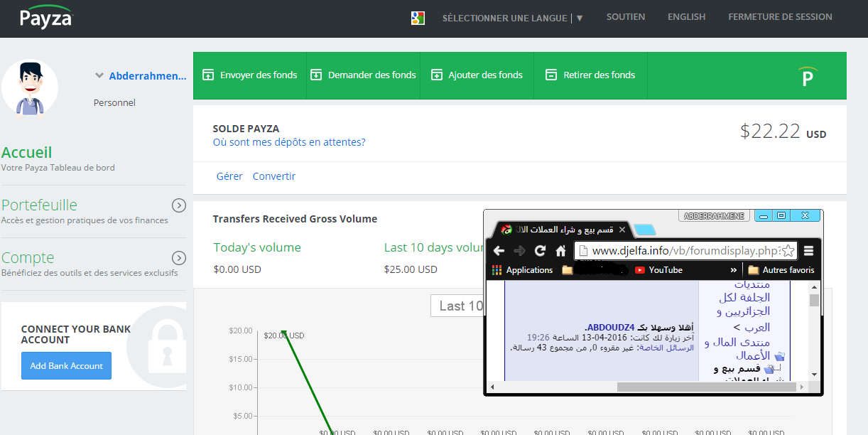
Task: Open the الرسائل الخاصة private messages link
Action: tap(666, 348)
